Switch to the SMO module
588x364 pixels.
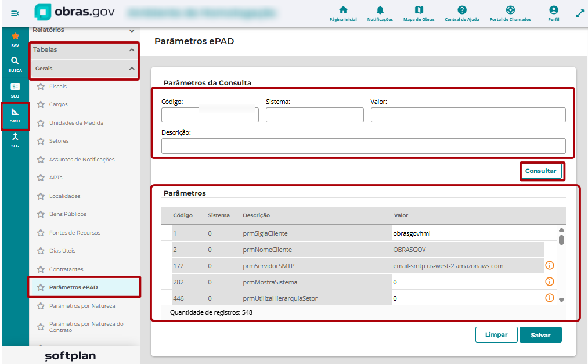point(15,116)
